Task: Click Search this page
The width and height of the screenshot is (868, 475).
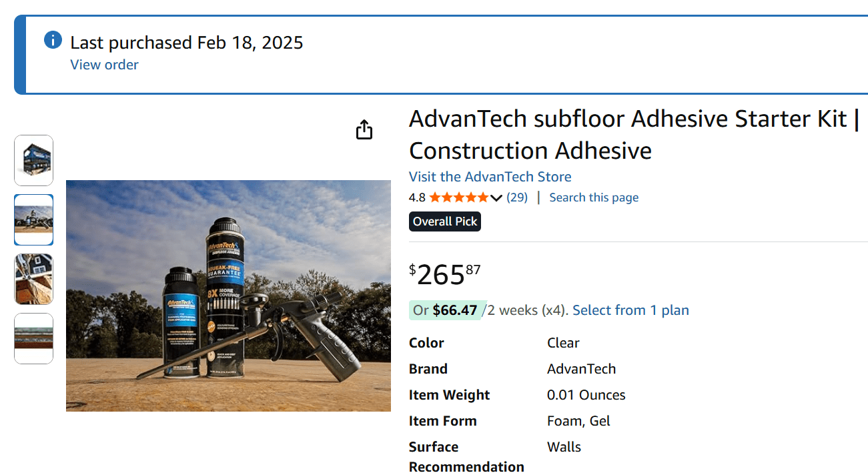Action: [594, 197]
